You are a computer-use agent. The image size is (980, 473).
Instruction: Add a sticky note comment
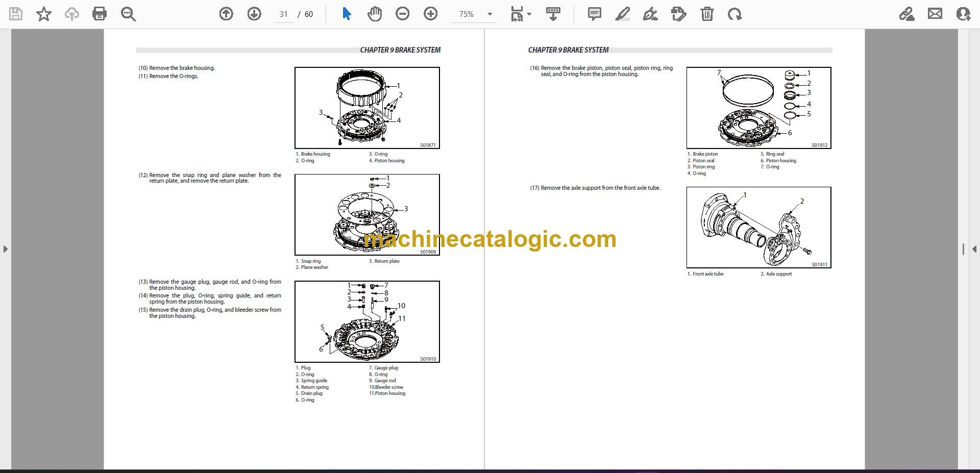(x=595, y=14)
